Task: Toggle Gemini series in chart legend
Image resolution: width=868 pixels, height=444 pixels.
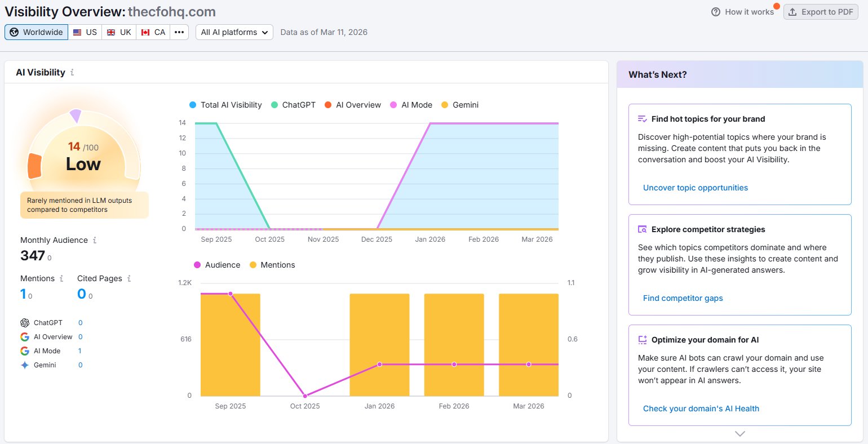Action: tap(460, 105)
